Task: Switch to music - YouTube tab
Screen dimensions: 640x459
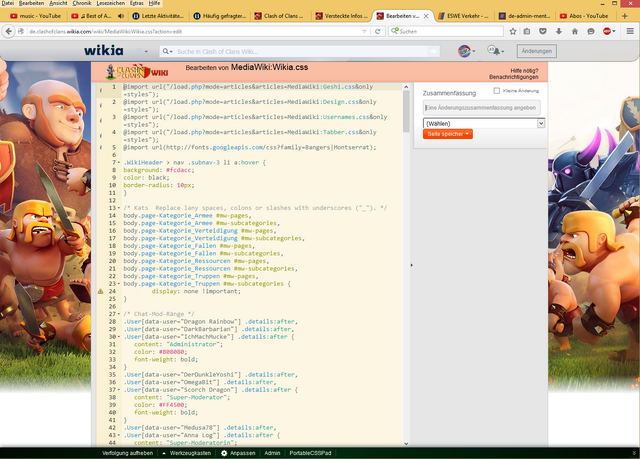Action: coord(36,16)
